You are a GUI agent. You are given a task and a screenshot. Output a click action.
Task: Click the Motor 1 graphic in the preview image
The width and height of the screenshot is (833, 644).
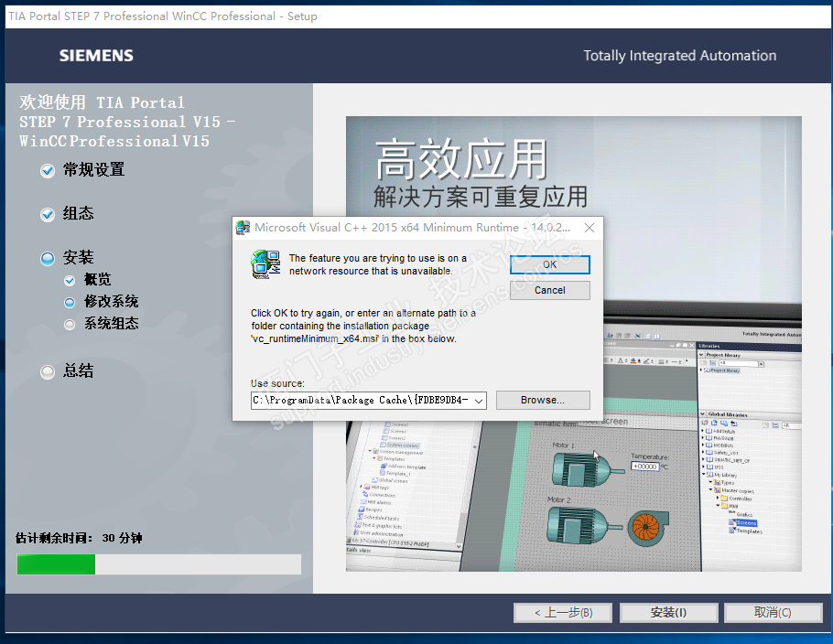click(x=587, y=468)
